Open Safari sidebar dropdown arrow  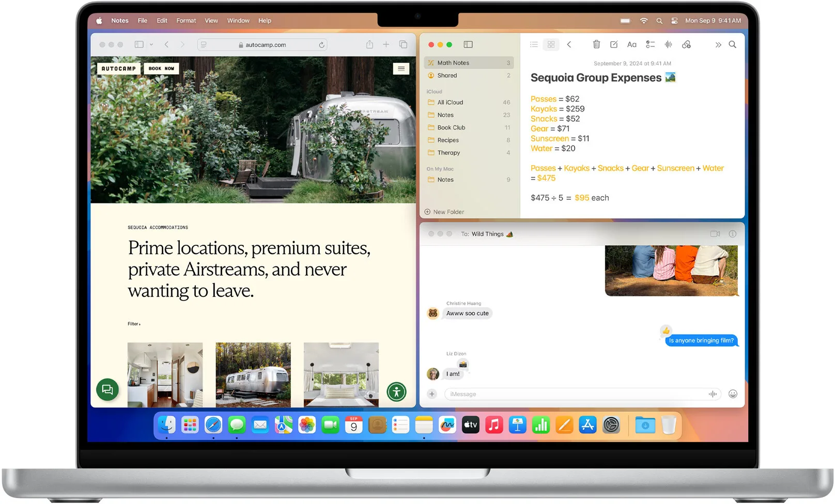151,44
